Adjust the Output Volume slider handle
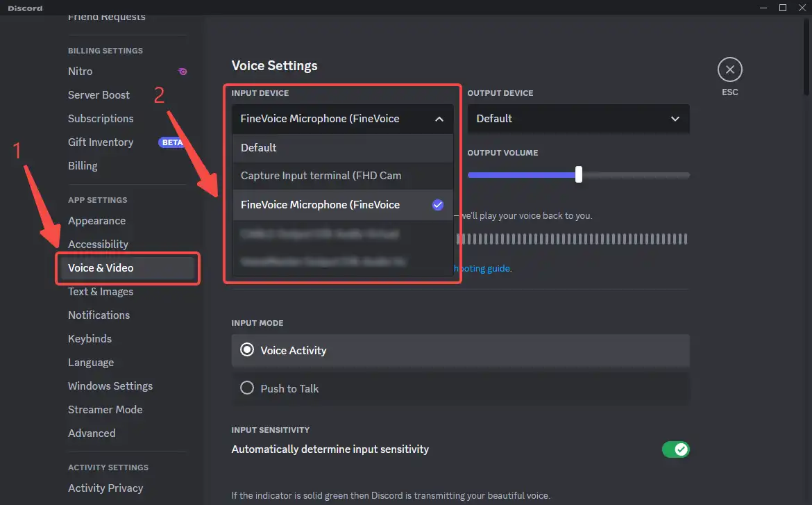Image resolution: width=812 pixels, height=505 pixels. tap(578, 175)
